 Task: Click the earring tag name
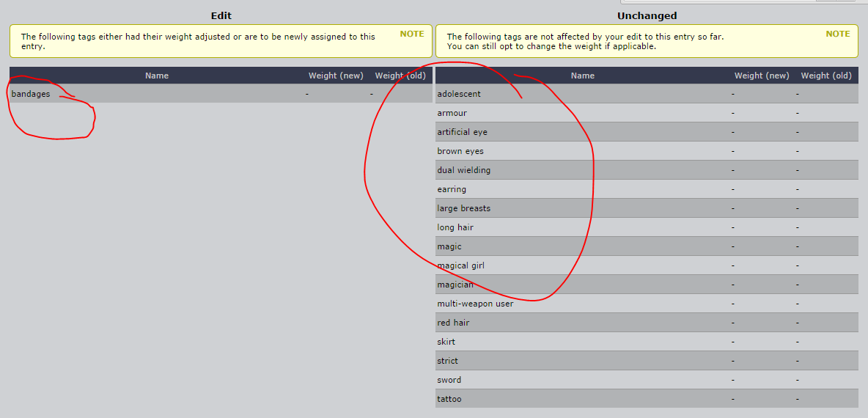(452, 189)
